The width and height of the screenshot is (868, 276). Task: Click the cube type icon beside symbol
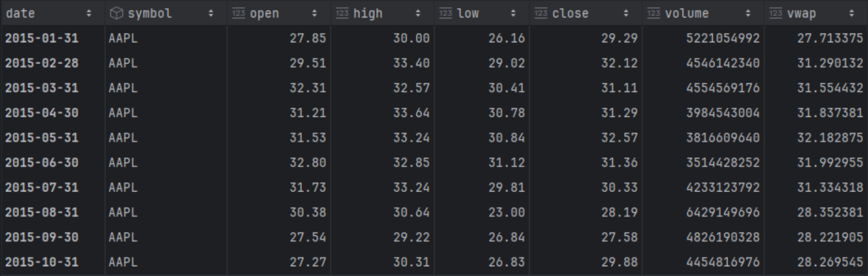point(116,14)
